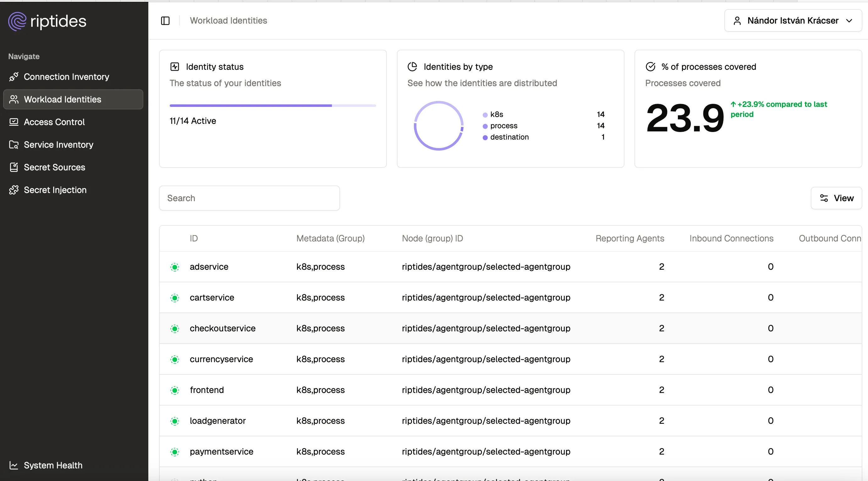Click the Identities by type pie icon
Screen dimensions: 868x481
412,67
